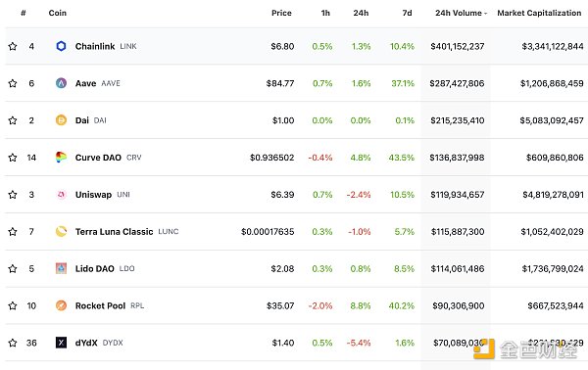
Task: Click the Chainlink coin logo icon
Action: [61, 46]
